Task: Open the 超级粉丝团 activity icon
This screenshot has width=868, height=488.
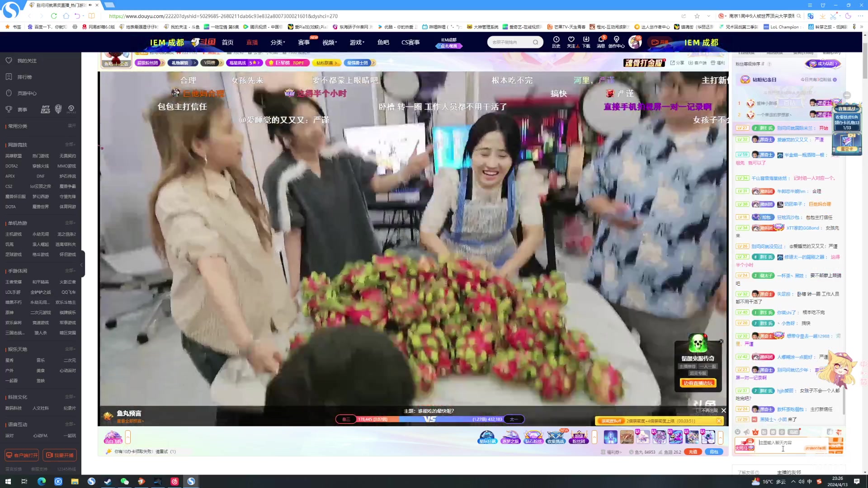Action: click(x=579, y=437)
